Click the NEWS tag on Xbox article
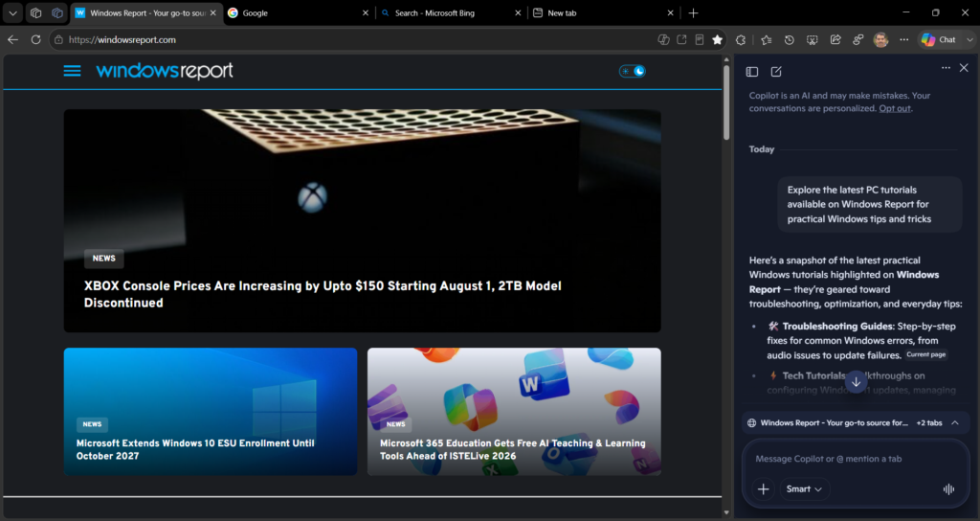Screen dimensions: 980x521 pyautogui.click(x=103, y=259)
